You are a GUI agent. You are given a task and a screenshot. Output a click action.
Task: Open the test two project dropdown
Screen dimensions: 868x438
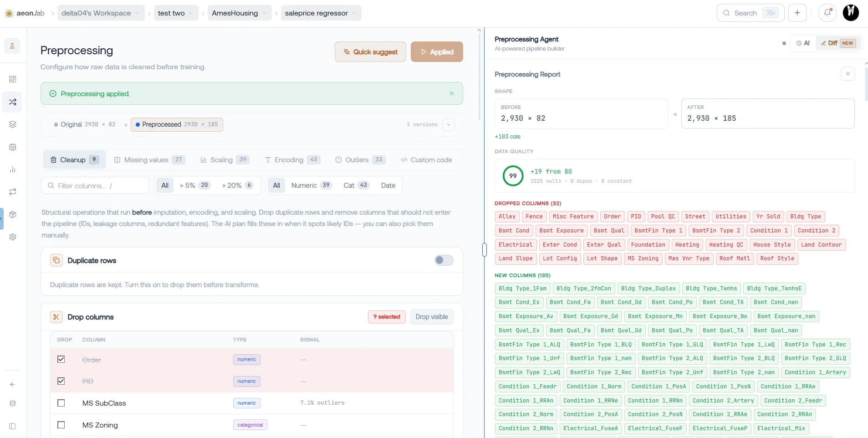[x=176, y=13]
